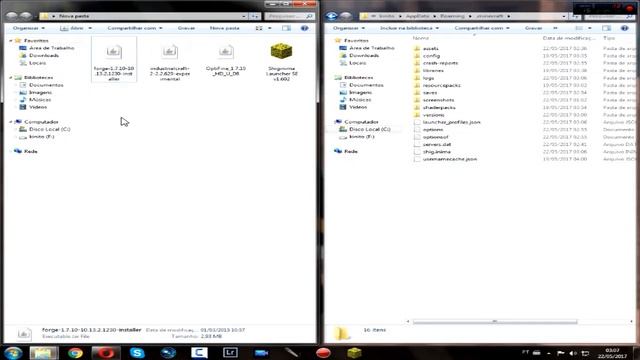This screenshot has height=360, width=640.
Task: Click Gravar in the right window toolbar
Action: (x=533, y=28)
